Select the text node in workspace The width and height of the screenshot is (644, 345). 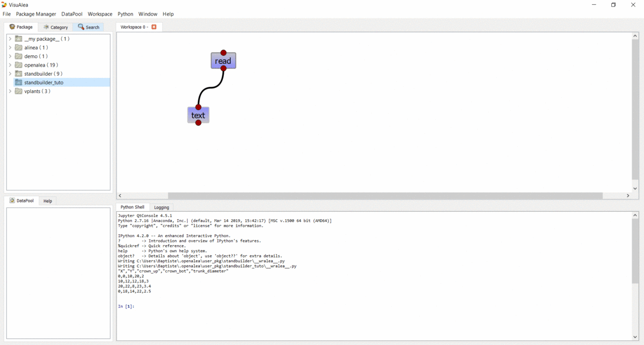[198, 115]
